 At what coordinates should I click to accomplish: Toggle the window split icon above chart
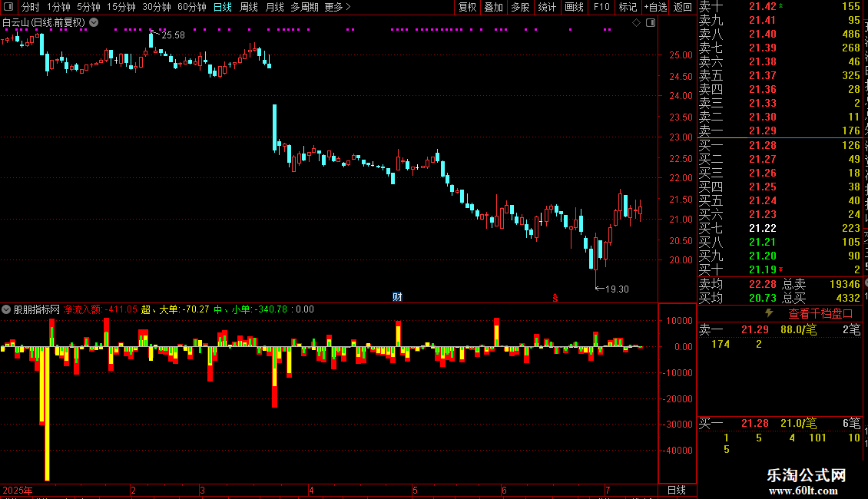[x=651, y=23]
